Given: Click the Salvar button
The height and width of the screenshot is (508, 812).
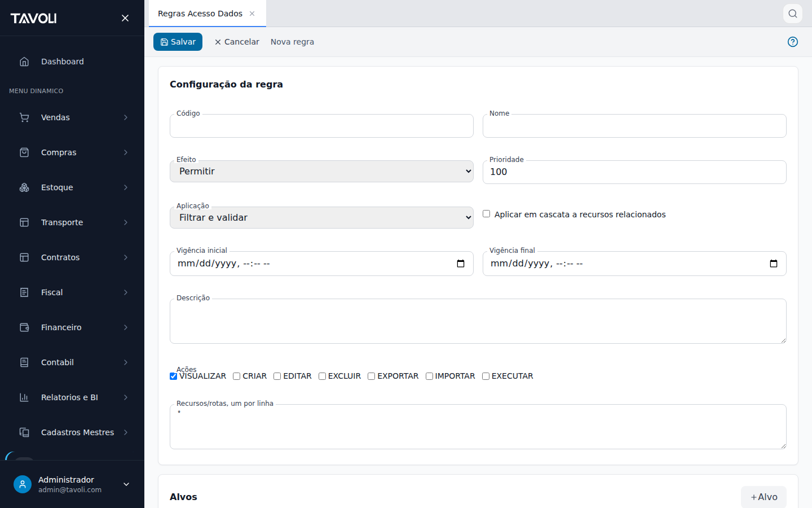Looking at the screenshot, I should point(178,42).
